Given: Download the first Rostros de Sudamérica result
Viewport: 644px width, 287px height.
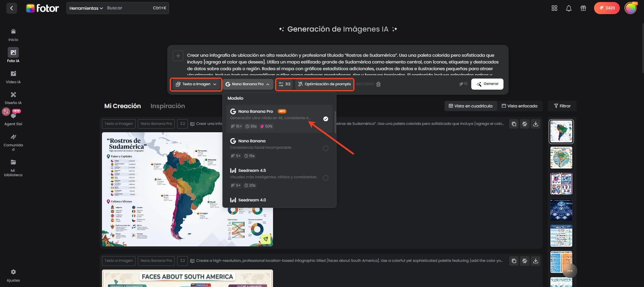Looking at the screenshot, I should point(536,124).
